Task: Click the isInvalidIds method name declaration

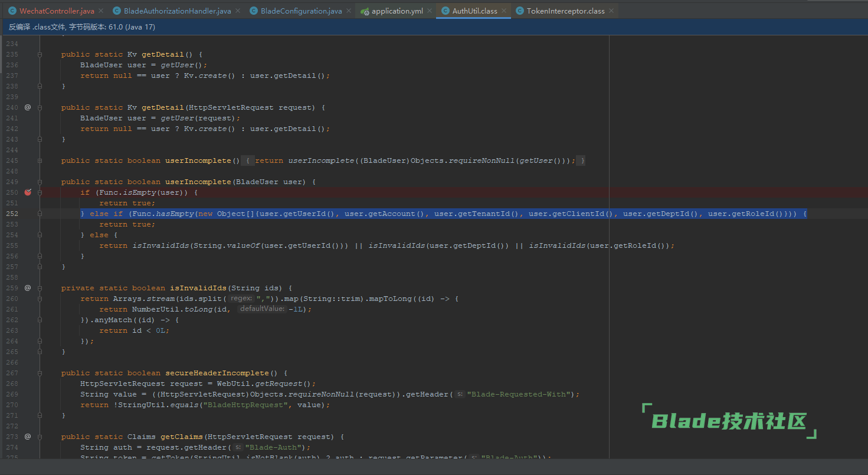Action: [x=198, y=288]
